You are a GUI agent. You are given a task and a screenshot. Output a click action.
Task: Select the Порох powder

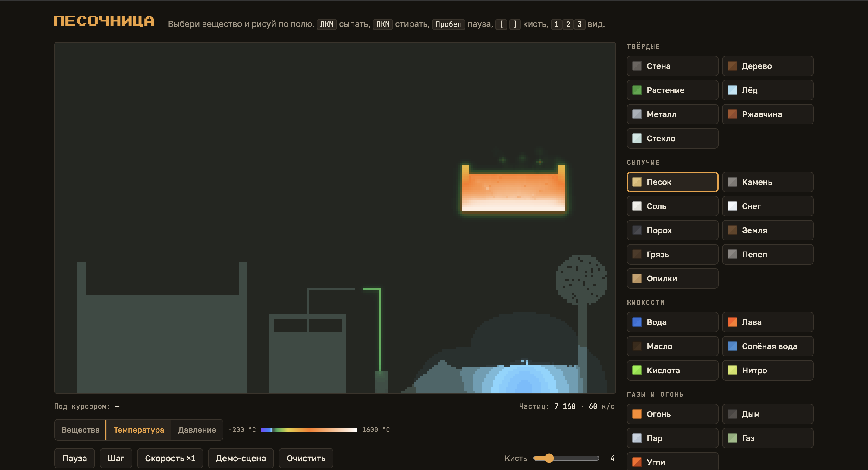pos(672,230)
